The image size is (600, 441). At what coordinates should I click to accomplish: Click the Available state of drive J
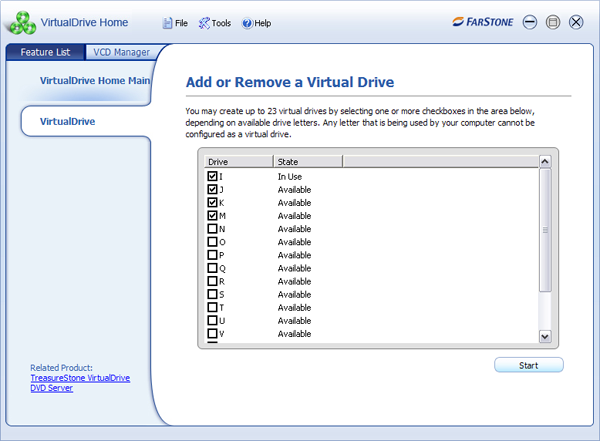point(294,189)
